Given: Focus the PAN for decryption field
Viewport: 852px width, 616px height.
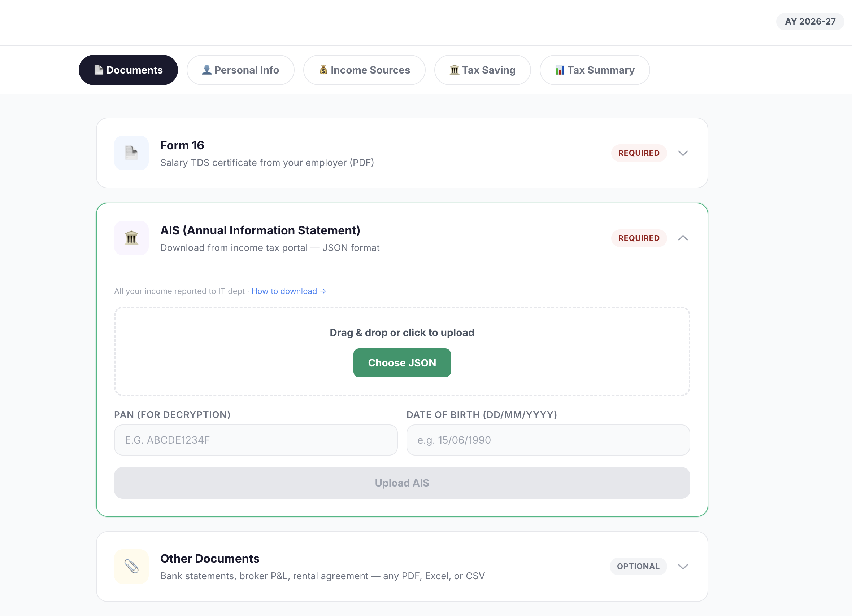Looking at the screenshot, I should pyautogui.click(x=256, y=440).
